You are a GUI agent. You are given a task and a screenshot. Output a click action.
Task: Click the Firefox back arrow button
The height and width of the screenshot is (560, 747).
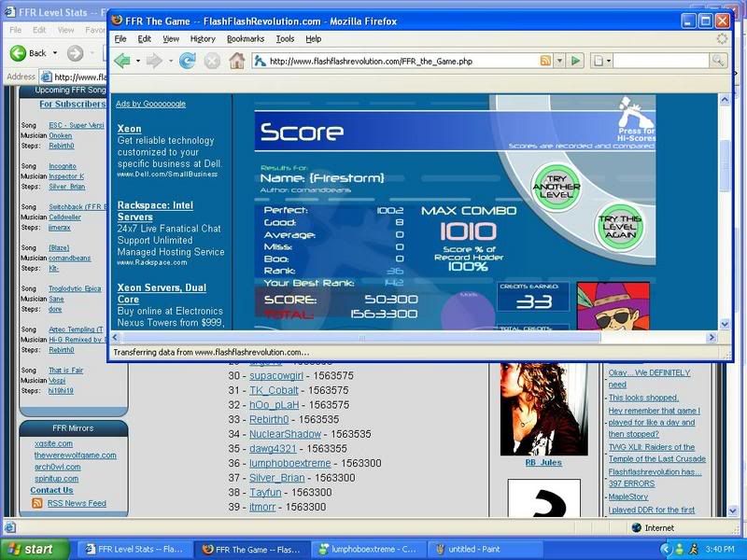[x=121, y=61]
